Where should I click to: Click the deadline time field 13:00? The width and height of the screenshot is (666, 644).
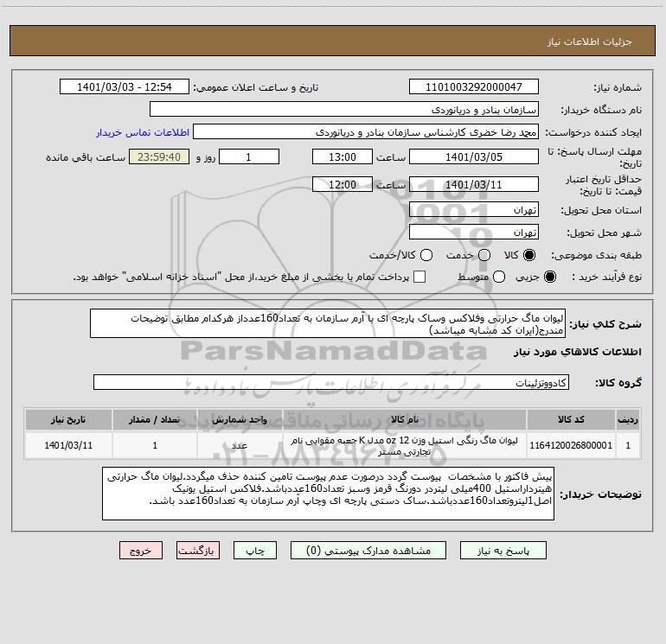click(343, 156)
